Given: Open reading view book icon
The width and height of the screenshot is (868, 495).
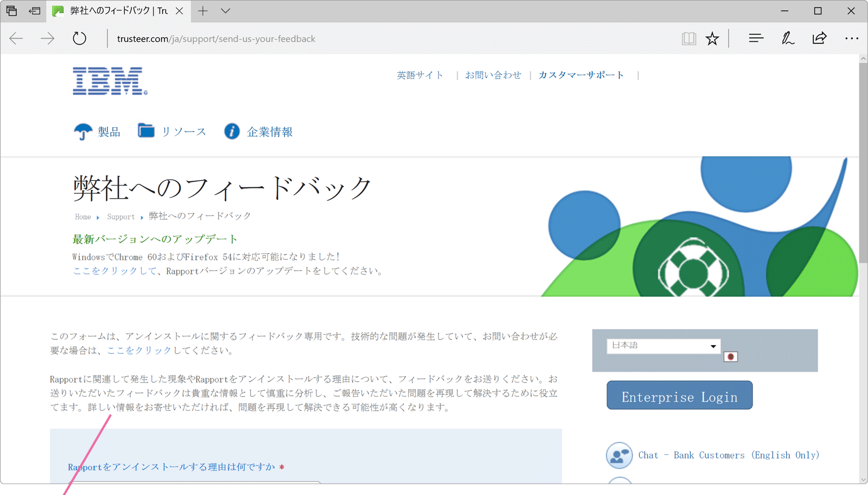Looking at the screenshot, I should [x=689, y=39].
